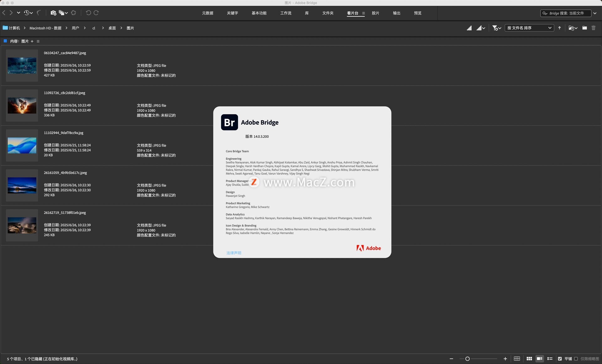
Task: Expand the chevron right of search box
Action: 595,13
